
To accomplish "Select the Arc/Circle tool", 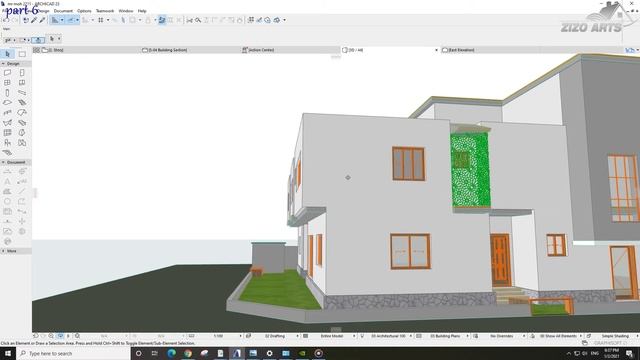I will [x=7, y=201].
